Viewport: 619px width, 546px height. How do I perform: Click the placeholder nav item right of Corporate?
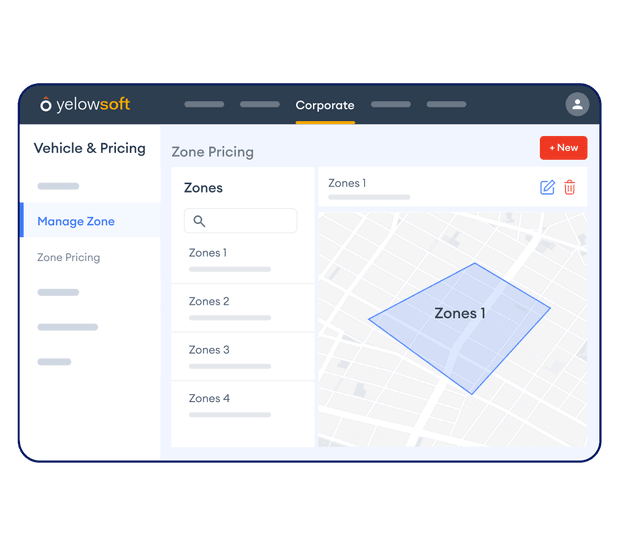click(x=390, y=105)
